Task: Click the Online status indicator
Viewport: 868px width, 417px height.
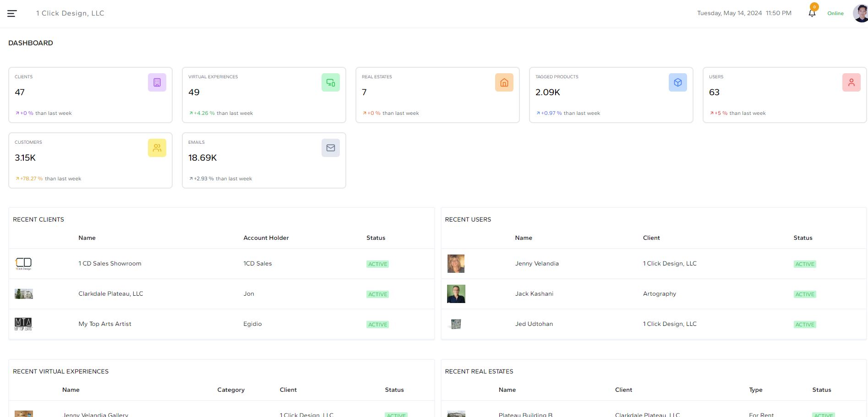Action: (x=835, y=14)
